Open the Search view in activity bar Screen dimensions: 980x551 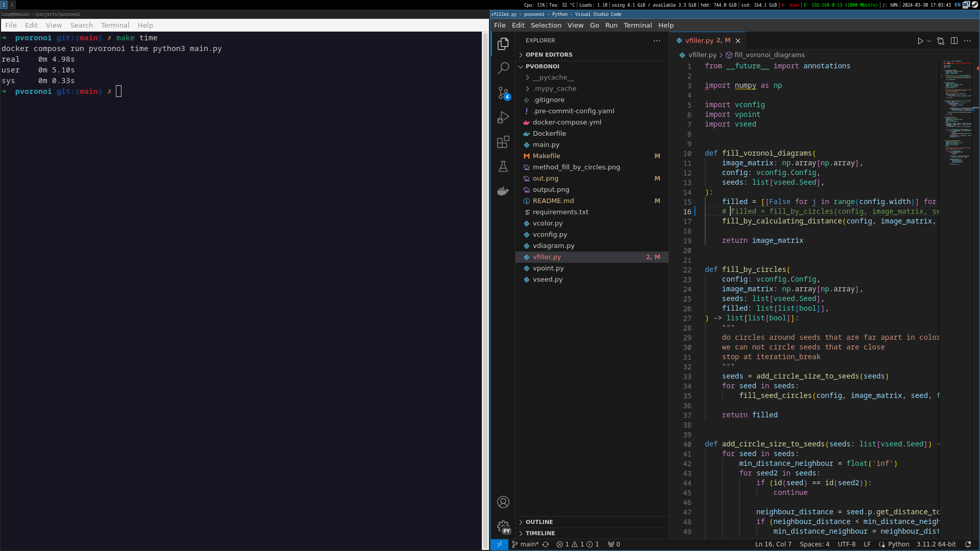click(x=503, y=68)
